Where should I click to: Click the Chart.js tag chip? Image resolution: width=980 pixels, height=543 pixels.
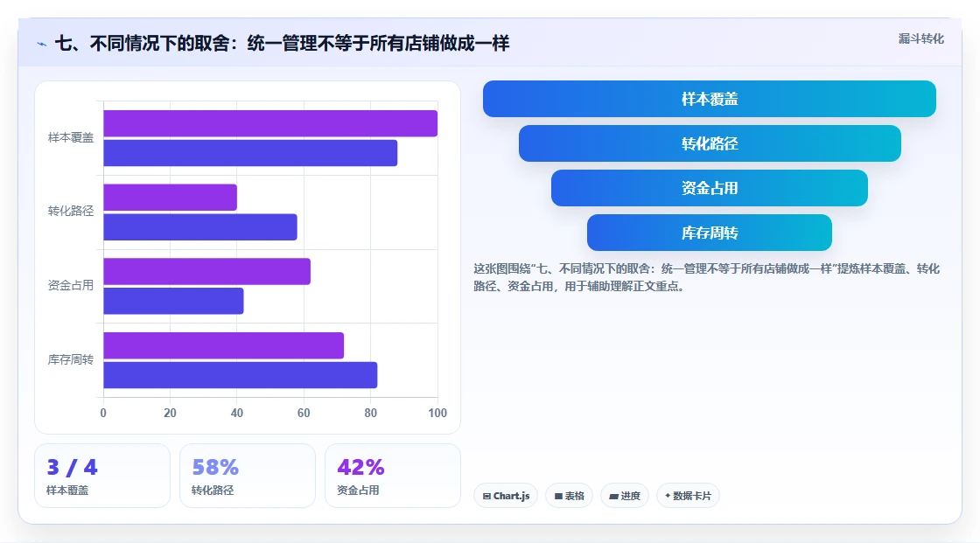pyautogui.click(x=506, y=496)
